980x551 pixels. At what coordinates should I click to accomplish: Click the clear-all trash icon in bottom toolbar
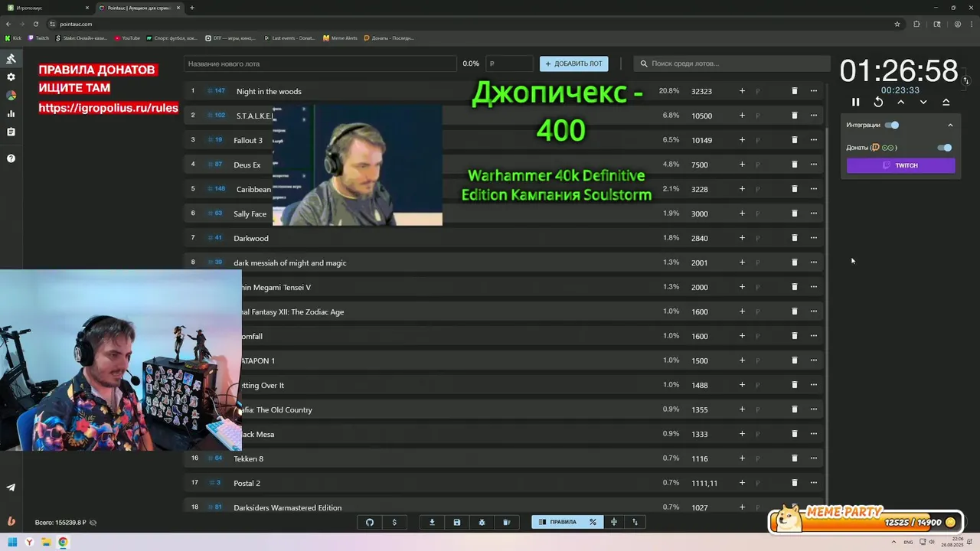coord(506,522)
